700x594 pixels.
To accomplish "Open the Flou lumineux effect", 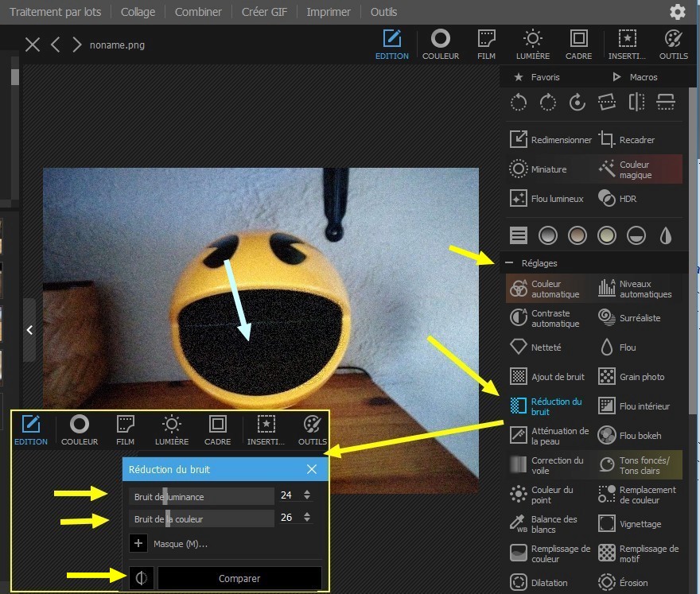I will pyautogui.click(x=546, y=199).
